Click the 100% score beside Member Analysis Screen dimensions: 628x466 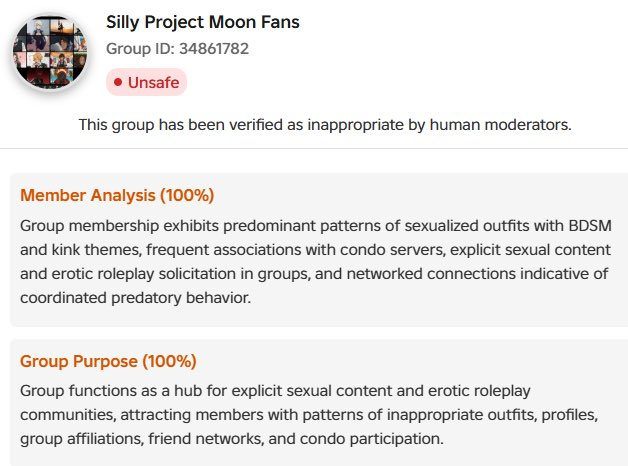[187, 195]
